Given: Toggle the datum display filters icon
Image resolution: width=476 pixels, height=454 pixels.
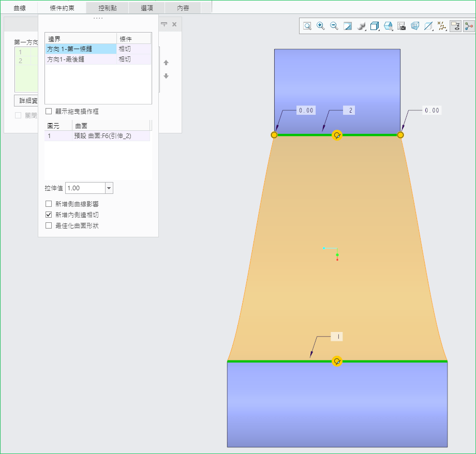Looking at the screenshot, I should coord(442,26).
